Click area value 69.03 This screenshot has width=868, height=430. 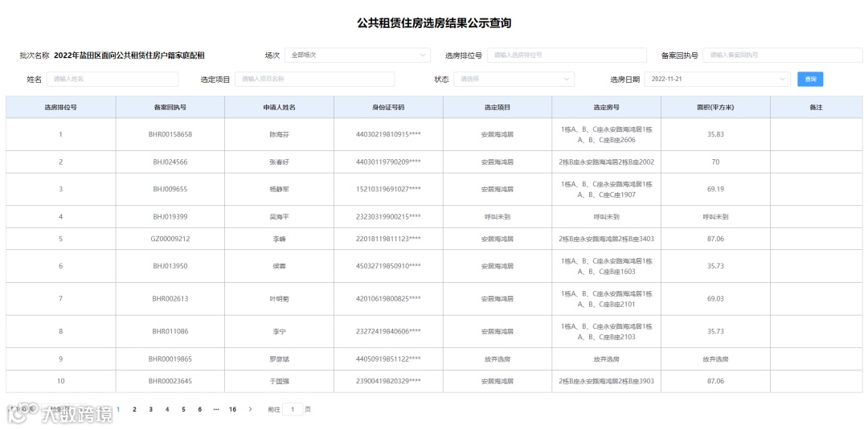[x=715, y=299]
